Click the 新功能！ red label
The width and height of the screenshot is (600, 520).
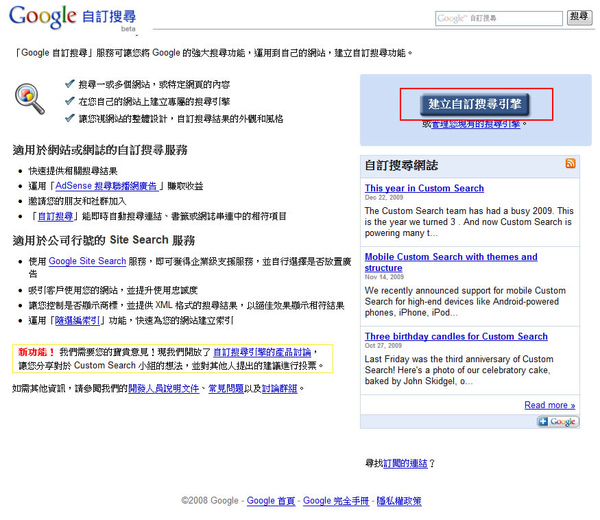point(36,352)
